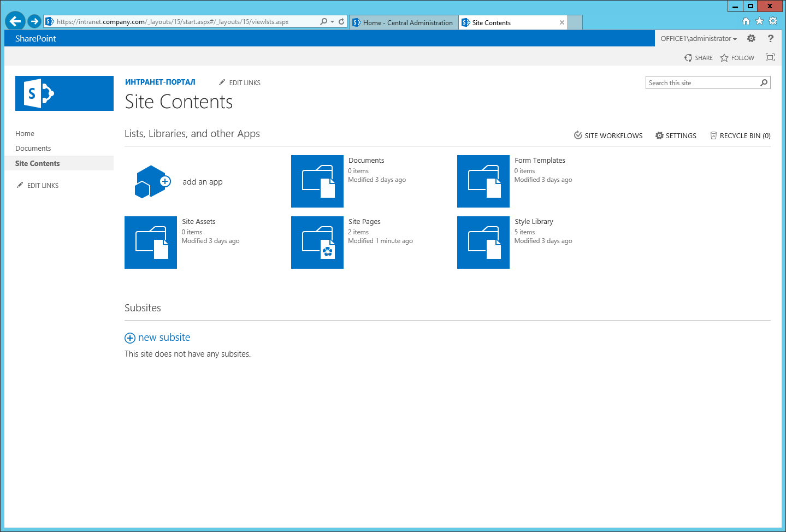Click the page refresh icon

341,21
